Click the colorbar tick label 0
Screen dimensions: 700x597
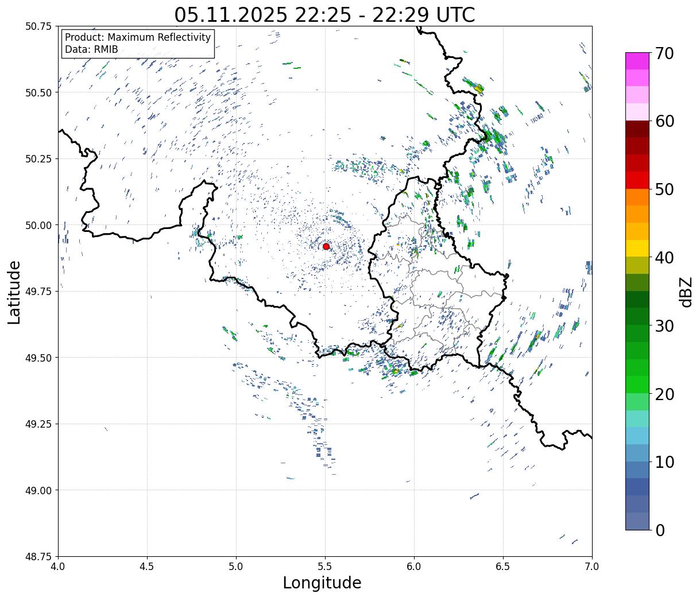point(660,530)
